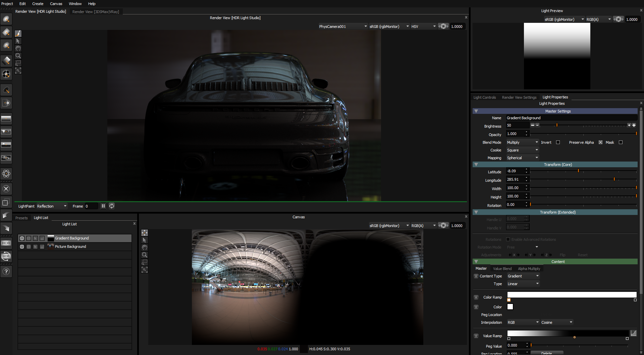This screenshot has width=644, height=355.
Task: Click the atom-shaped icon in left toolbar
Action: coord(6,174)
